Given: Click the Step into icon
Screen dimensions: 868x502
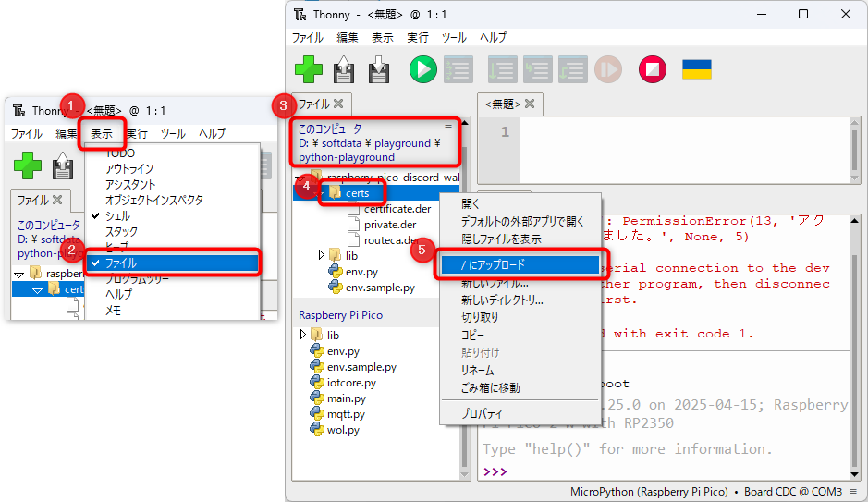Looking at the screenshot, I should [x=537, y=69].
